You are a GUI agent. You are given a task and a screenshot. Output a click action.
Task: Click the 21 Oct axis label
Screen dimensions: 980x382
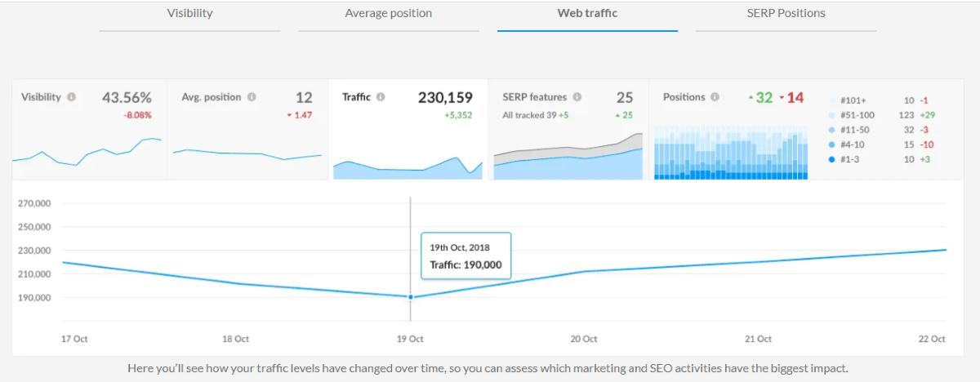[759, 339]
